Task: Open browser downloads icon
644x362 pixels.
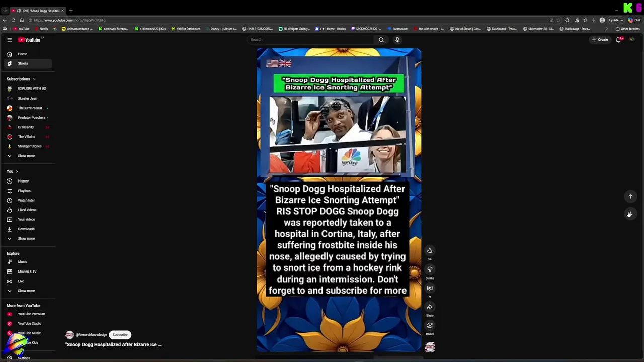Action: (x=594, y=20)
